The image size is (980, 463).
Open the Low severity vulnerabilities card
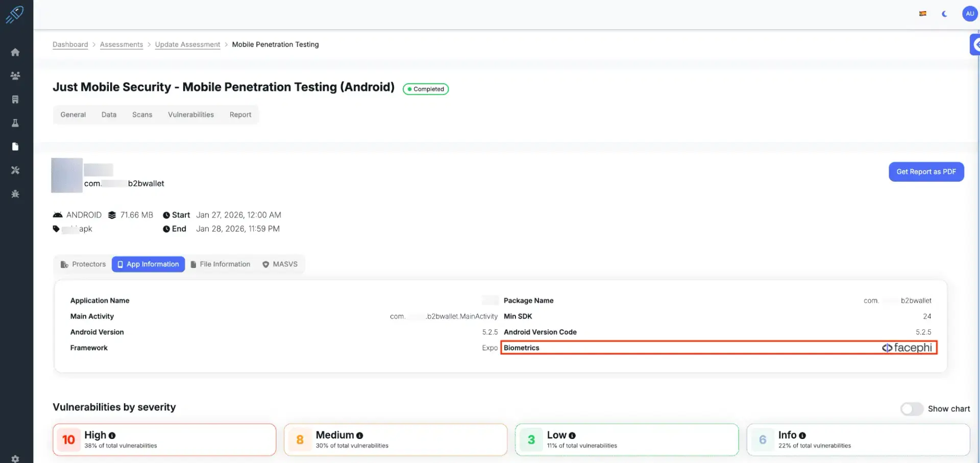627,440
